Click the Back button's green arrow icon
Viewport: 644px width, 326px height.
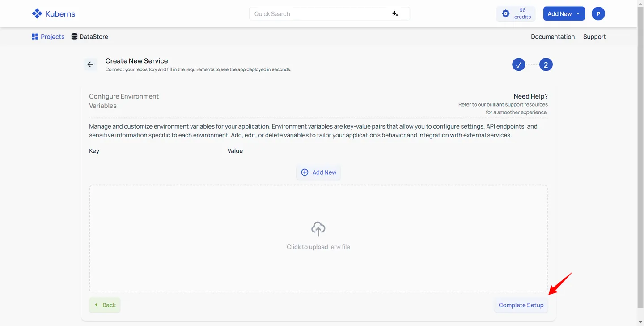click(96, 305)
